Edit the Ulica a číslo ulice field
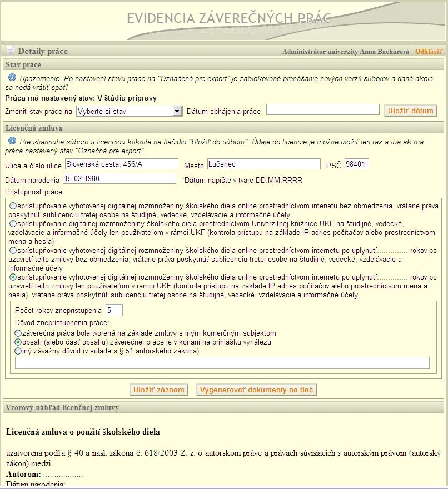The width and height of the screenshot is (448, 489). coord(122,164)
